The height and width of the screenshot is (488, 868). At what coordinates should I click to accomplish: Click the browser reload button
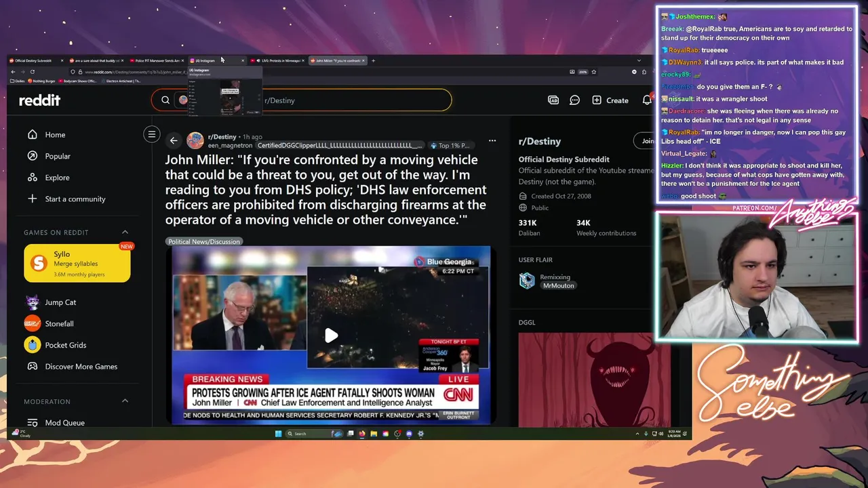tap(32, 72)
